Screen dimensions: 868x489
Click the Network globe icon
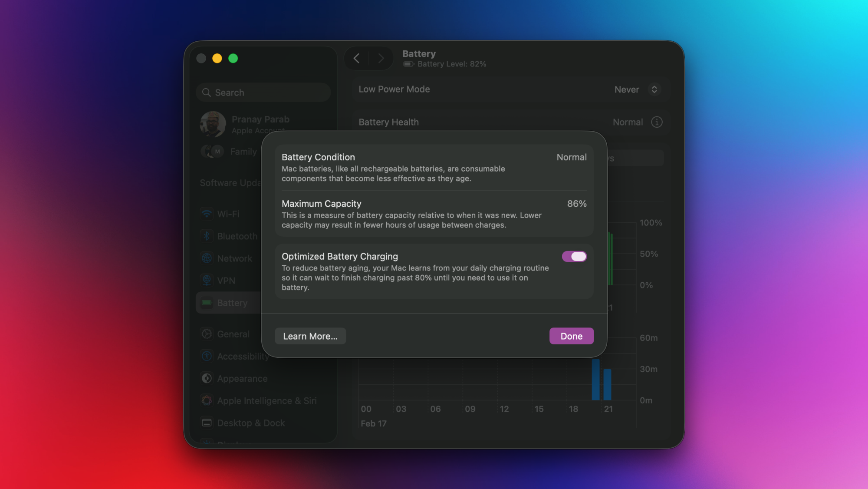click(x=207, y=258)
